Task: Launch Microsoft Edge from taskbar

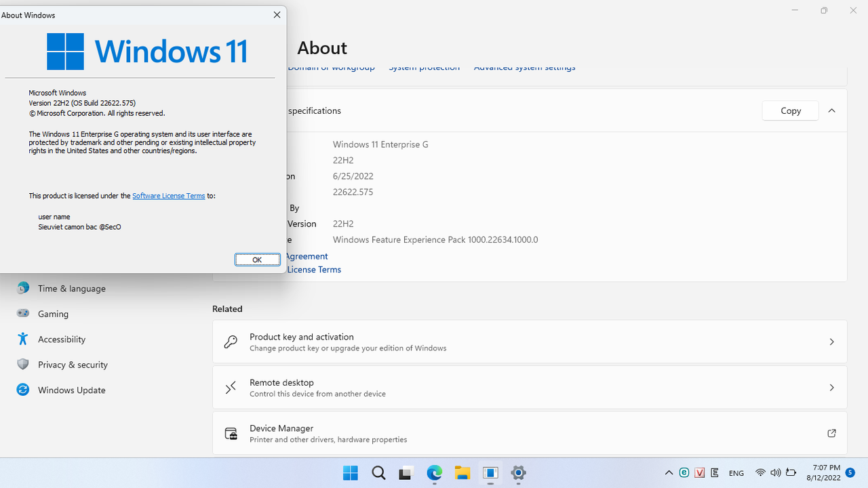Action: (434, 473)
